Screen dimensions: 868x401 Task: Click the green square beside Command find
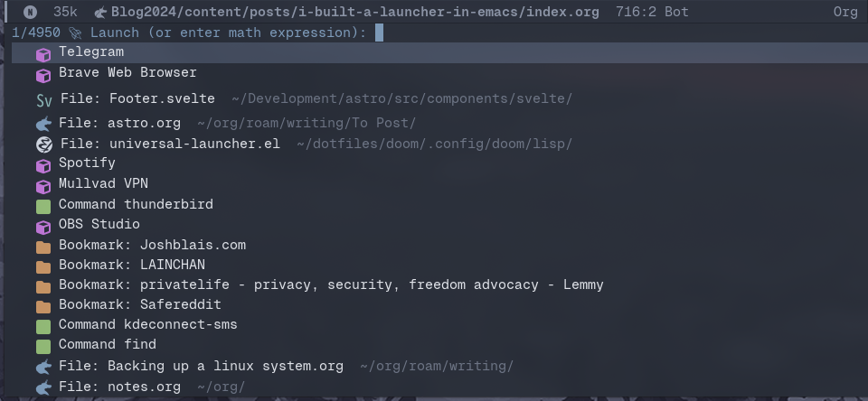[43, 347]
